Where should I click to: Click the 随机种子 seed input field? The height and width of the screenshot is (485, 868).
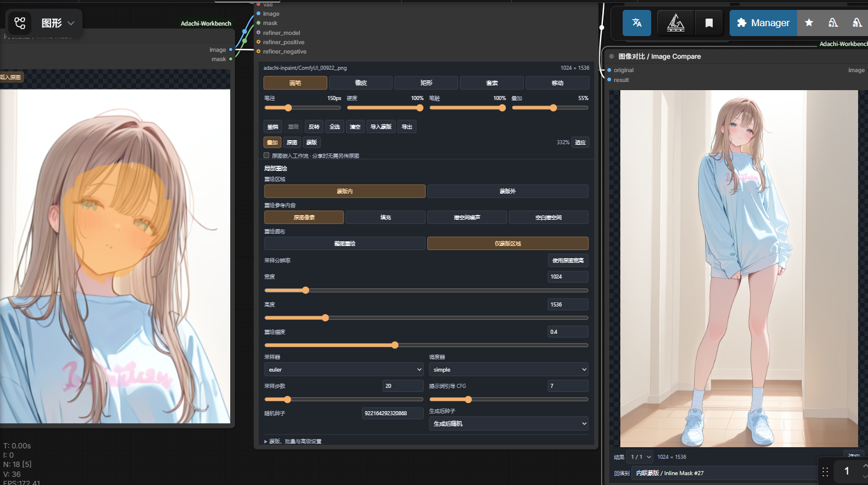392,413
